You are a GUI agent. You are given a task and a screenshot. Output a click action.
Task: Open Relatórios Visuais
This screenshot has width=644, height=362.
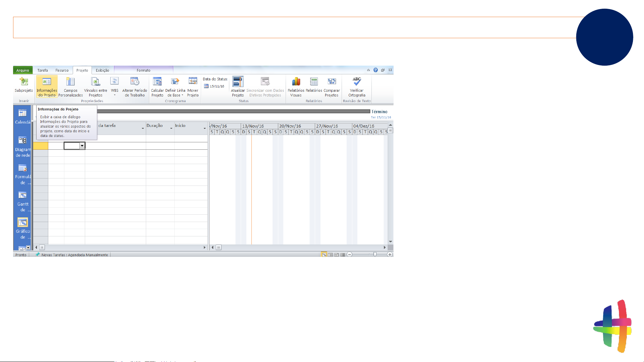[x=296, y=86]
